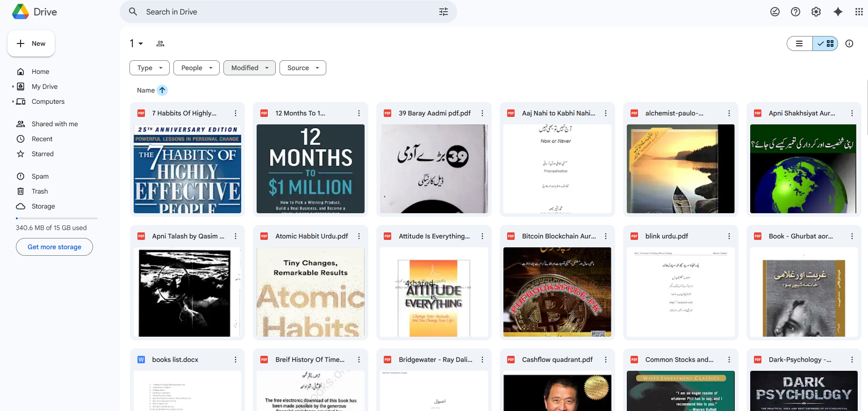
Task: Open the 7 Habits cover thumbnail
Action: click(187, 169)
